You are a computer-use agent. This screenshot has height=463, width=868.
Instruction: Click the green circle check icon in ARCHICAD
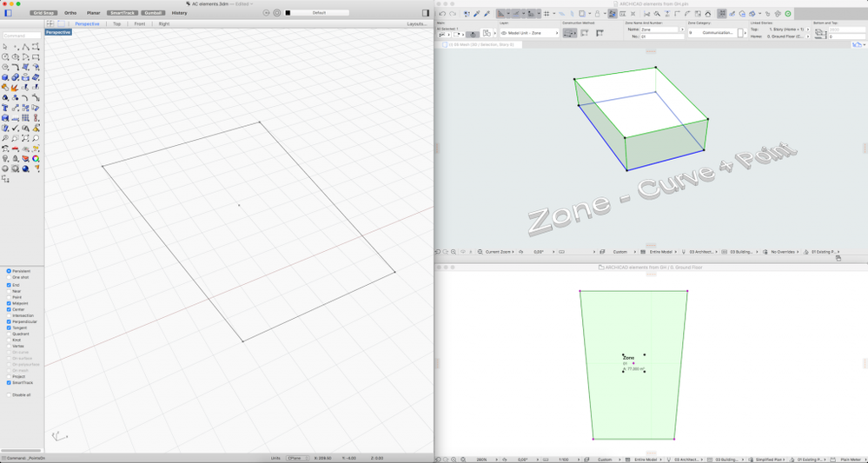[x=788, y=13]
